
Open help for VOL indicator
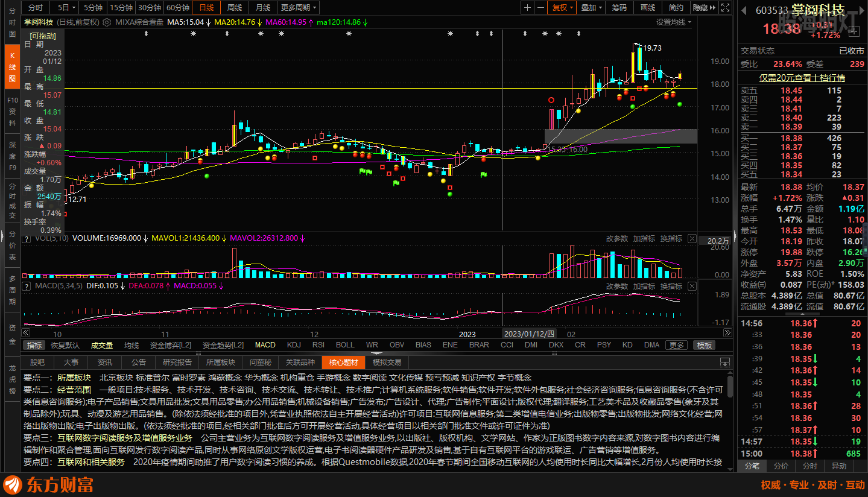27,238
